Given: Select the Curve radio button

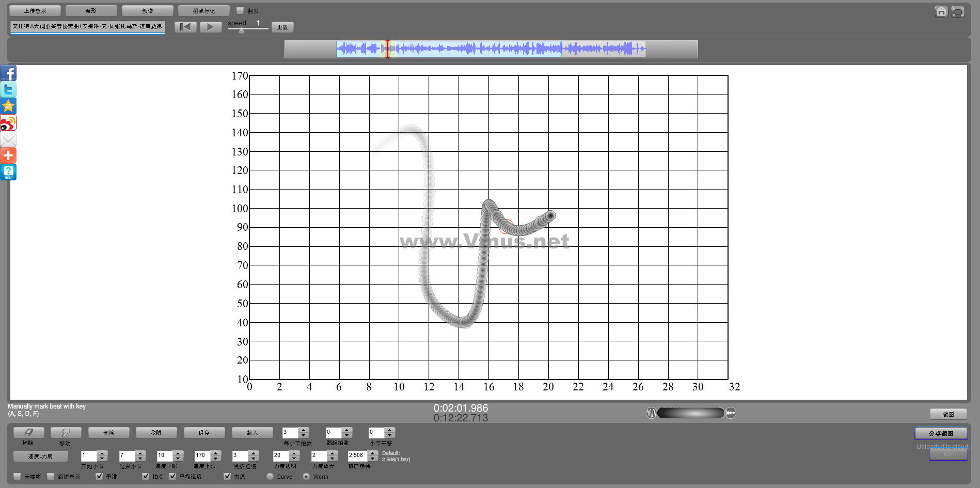Looking at the screenshot, I should pyautogui.click(x=270, y=476).
